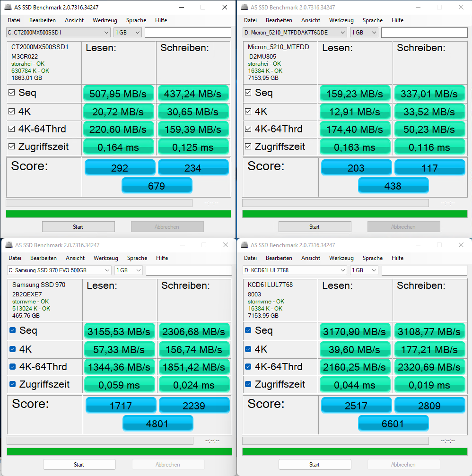Uncheck 4K test in CT2000MX500 window
This screenshot has width=472, height=476.
(x=11, y=112)
